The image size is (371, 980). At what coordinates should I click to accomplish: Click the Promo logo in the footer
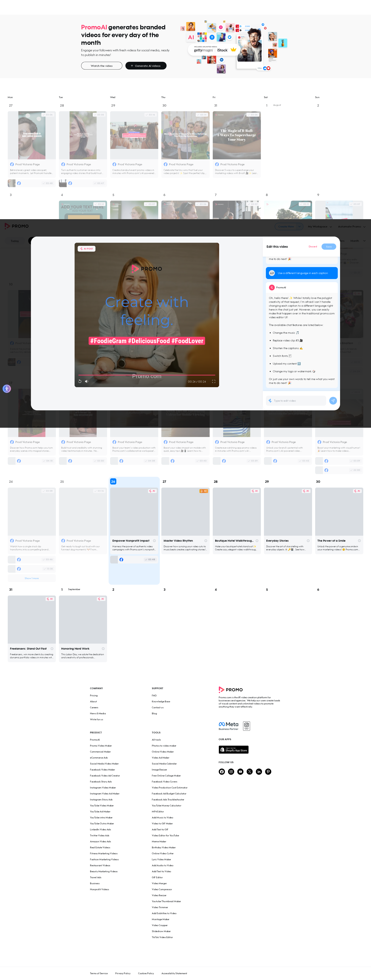[x=231, y=689]
